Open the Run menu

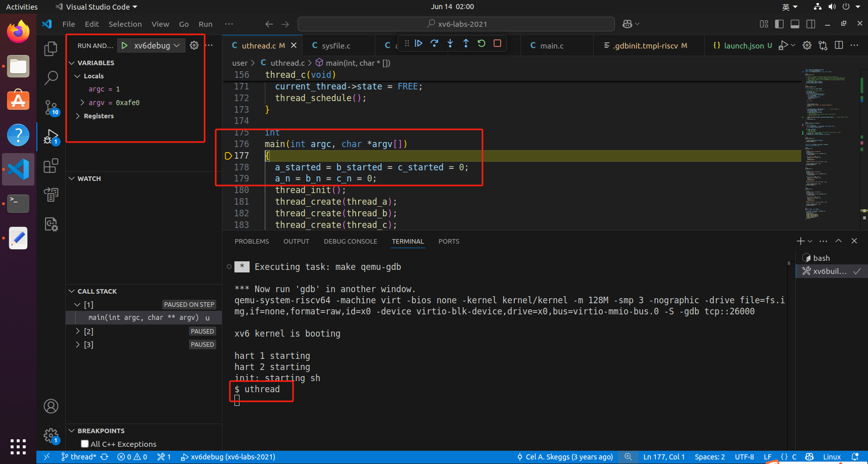[x=205, y=24]
